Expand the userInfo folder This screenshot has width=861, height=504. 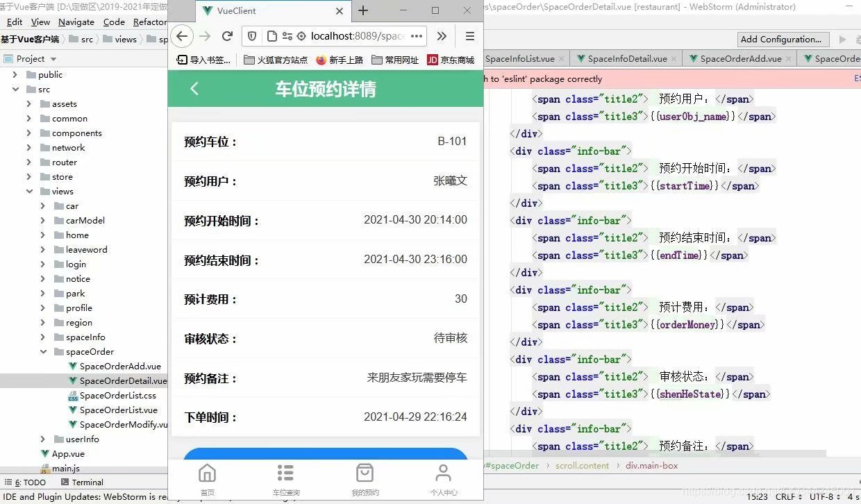[42, 439]
